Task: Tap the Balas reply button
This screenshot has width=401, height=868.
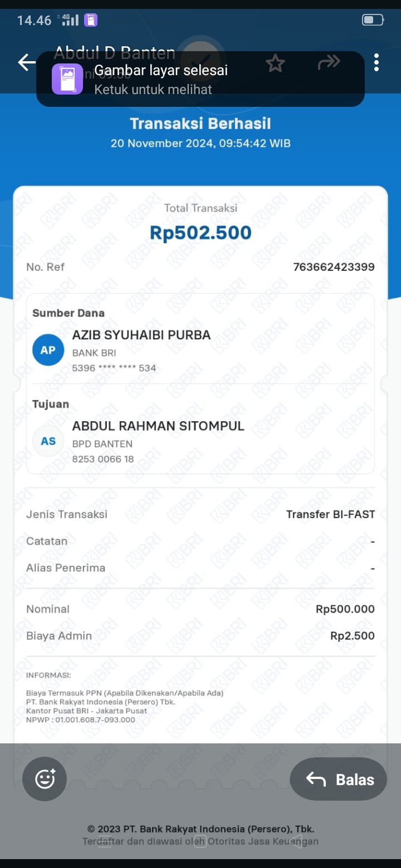Action: (338, 779)
